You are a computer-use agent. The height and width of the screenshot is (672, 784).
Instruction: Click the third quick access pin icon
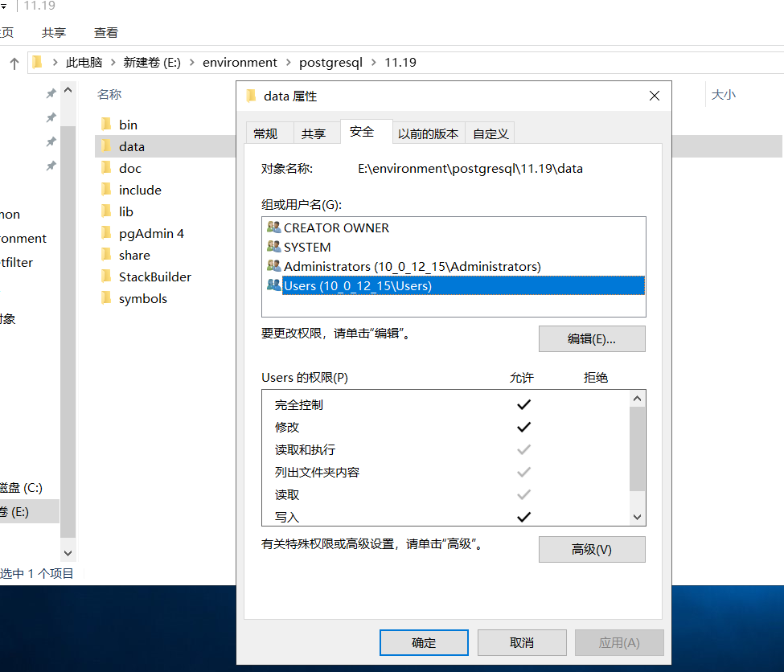pos(51,141)
